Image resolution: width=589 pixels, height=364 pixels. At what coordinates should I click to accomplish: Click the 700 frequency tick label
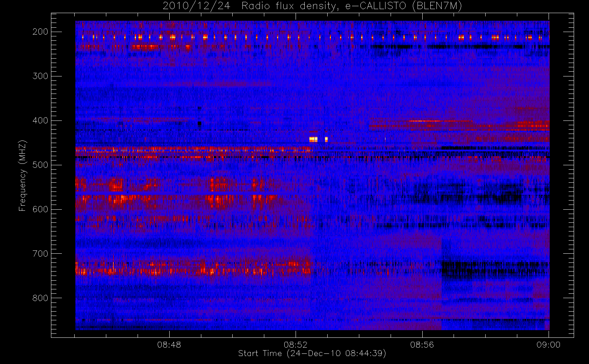tap(40, 254)
